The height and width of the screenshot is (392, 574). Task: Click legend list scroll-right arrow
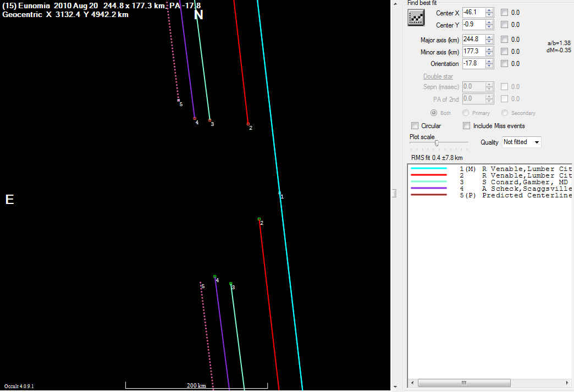click(568, 383)
